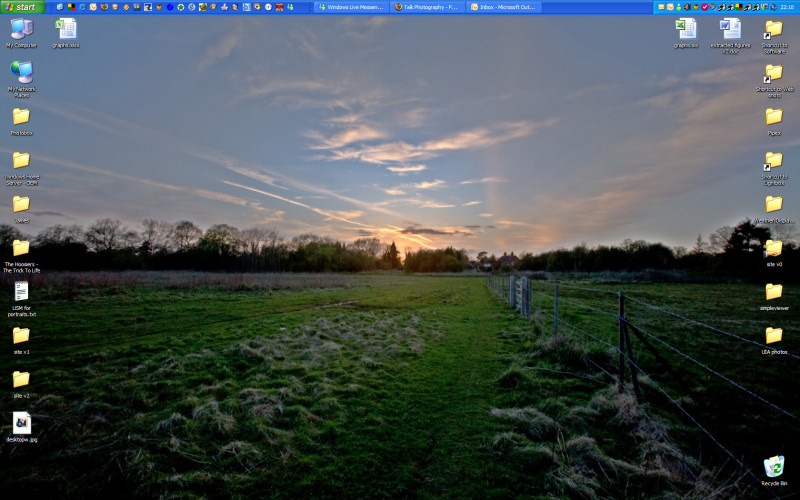The image size is (800, 500).
Task: Select the simpleviewer folder
Action: tap(773, 292)
